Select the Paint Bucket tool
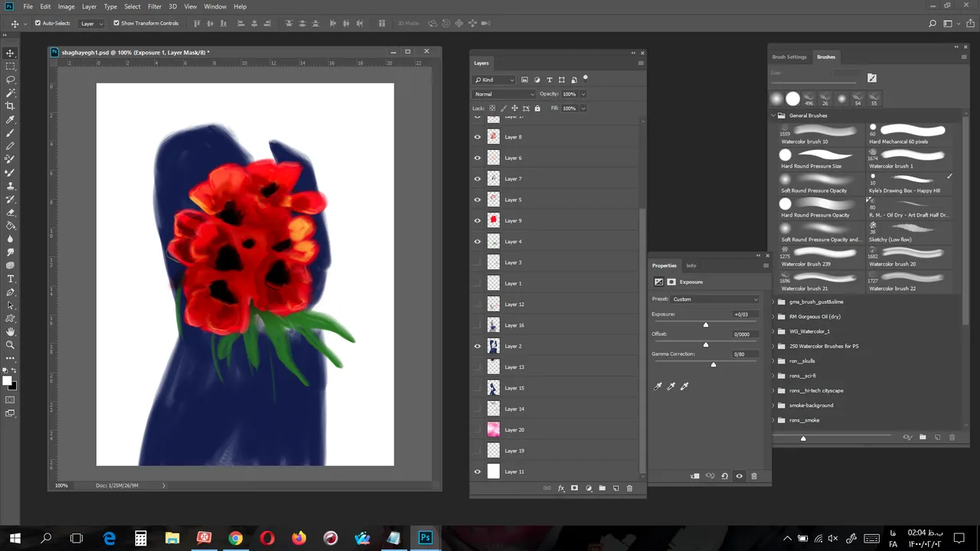 tap(10, 226)
